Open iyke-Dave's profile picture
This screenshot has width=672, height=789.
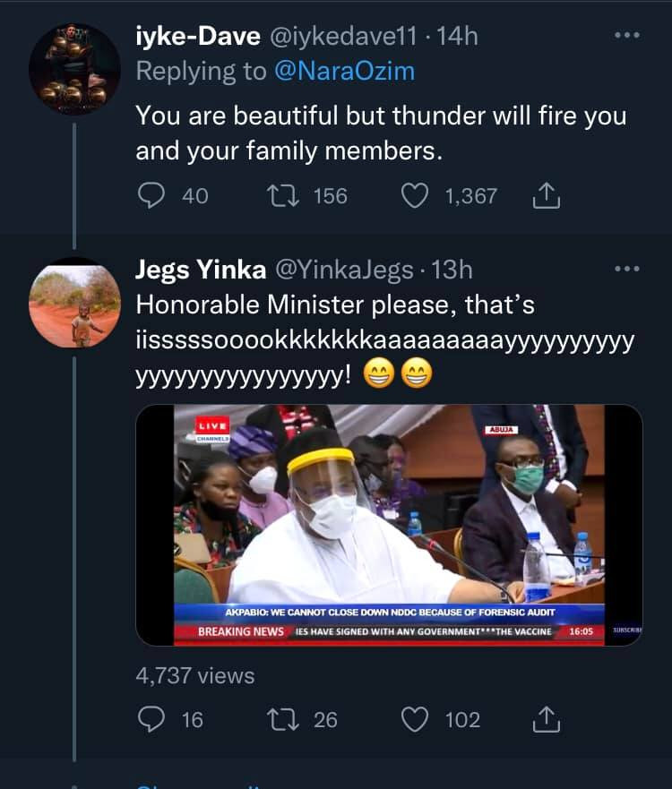coord(74,69)
